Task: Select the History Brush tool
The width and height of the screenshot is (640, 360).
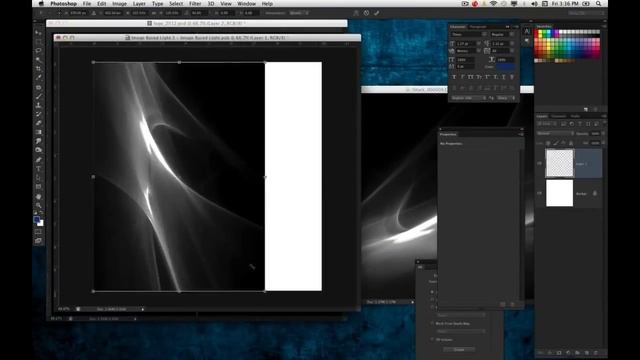Action: [x=38, y=114]
